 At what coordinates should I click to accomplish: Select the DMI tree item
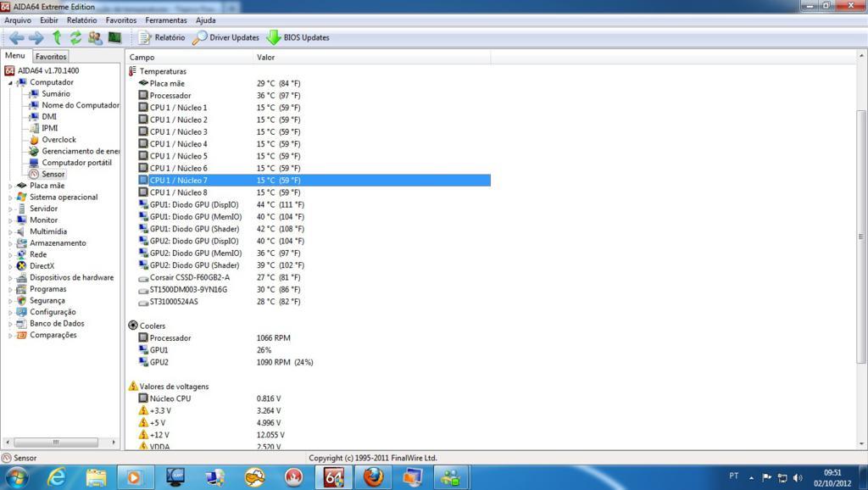[49, 117]
